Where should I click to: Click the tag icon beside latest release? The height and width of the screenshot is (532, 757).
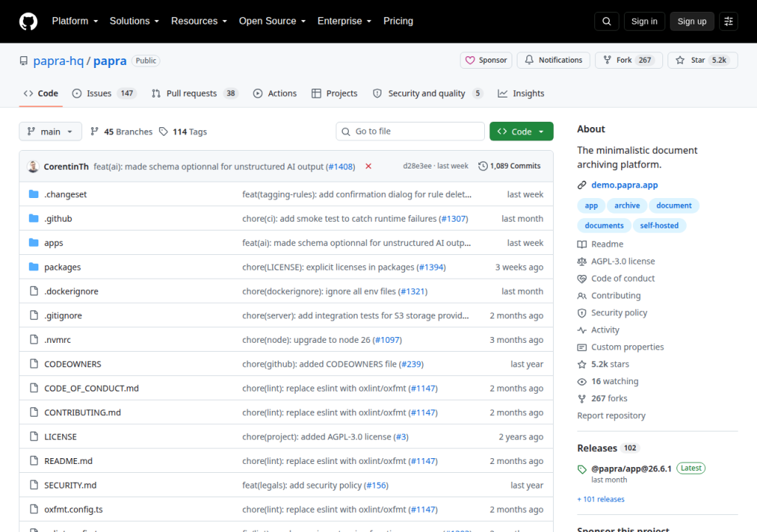point(582,469)
